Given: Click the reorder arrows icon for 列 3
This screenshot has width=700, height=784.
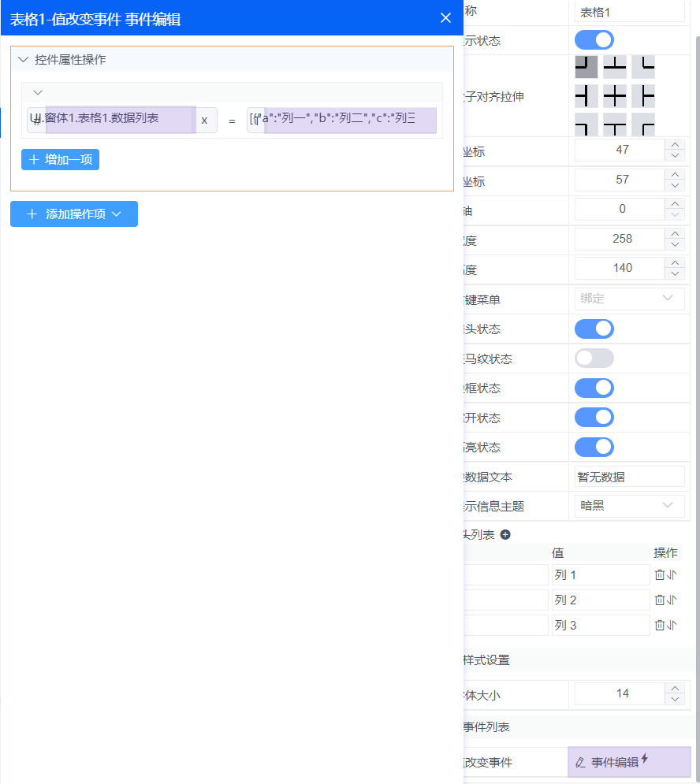Looking at the screenshot, I should (672, 625).
